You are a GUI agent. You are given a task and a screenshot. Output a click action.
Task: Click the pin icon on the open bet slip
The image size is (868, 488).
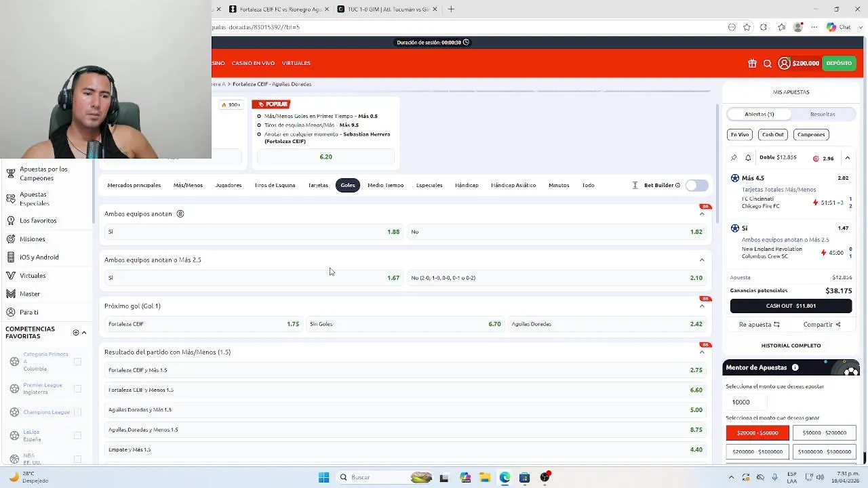click(734, 158)
